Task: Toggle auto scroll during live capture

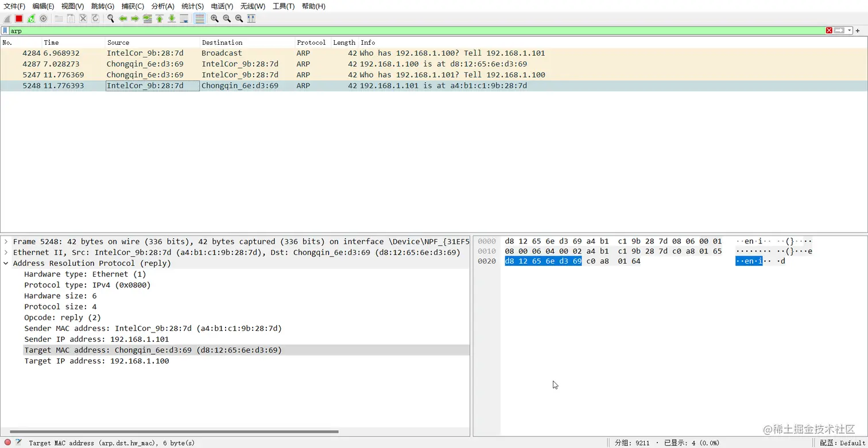Action: click(x=184, y=18)
